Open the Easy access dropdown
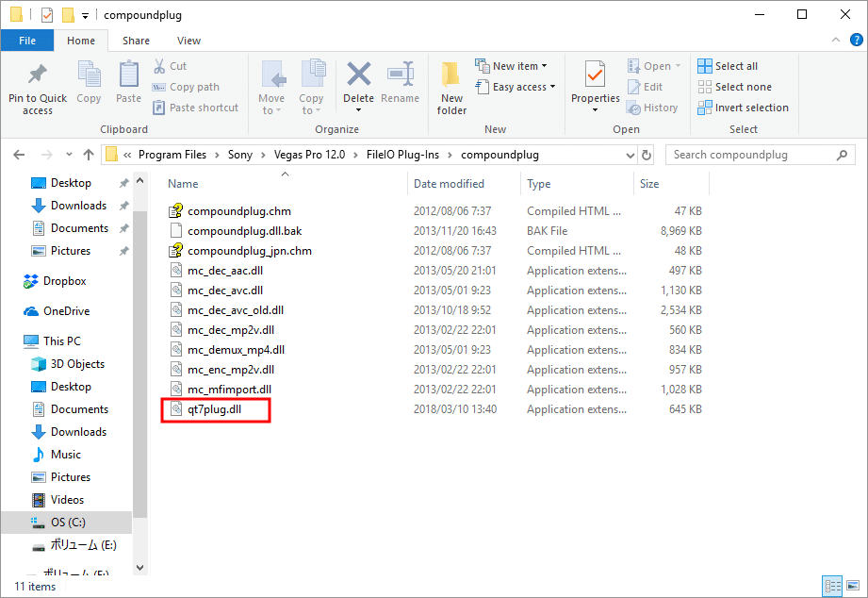Screen dimensions: 868x598 (x=524, y=87)
